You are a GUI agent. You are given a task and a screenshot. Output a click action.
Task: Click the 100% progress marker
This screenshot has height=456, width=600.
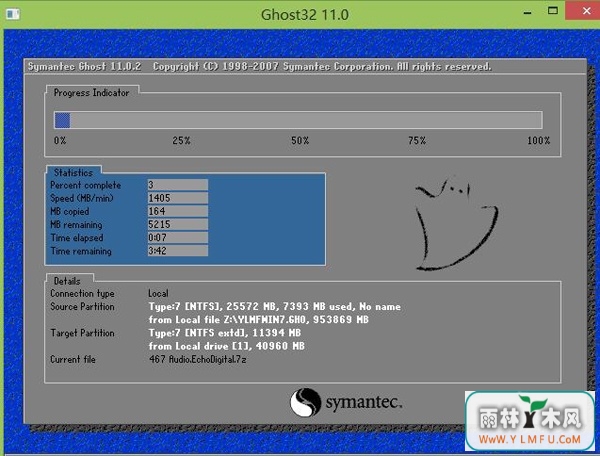pos(538,141)
